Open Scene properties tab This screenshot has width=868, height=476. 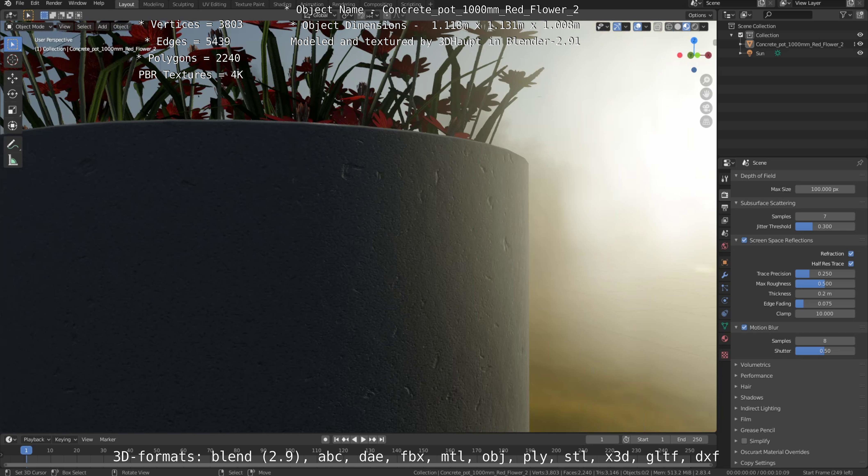pos(724,233)
